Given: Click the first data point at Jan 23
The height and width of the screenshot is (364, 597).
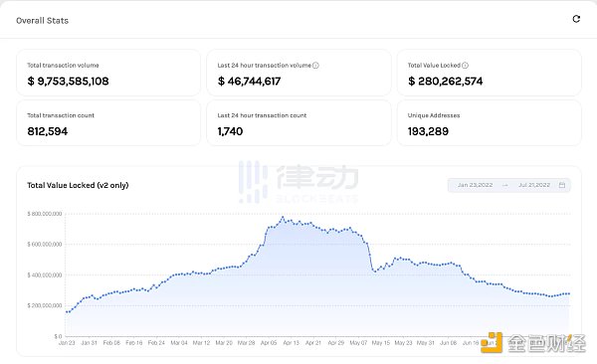Looking at the screenshot, I should (67, 312).
